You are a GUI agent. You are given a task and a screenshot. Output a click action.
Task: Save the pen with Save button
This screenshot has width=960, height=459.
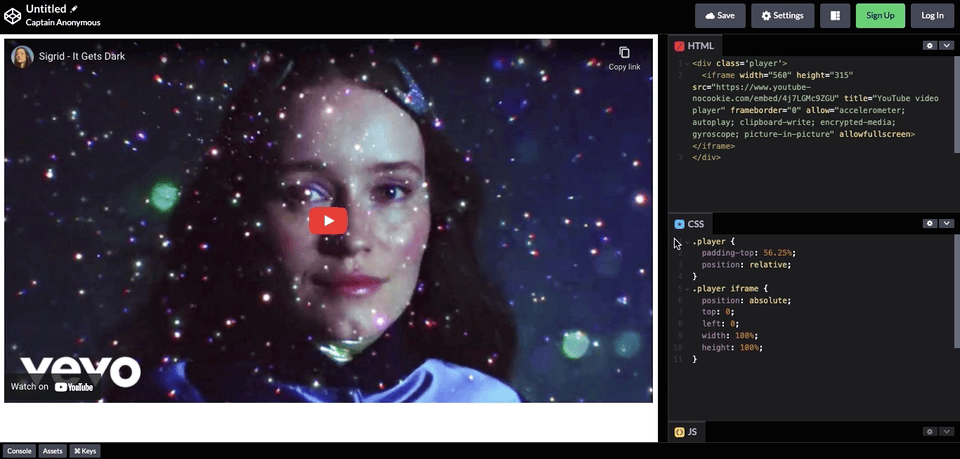[x=720, y=16]
